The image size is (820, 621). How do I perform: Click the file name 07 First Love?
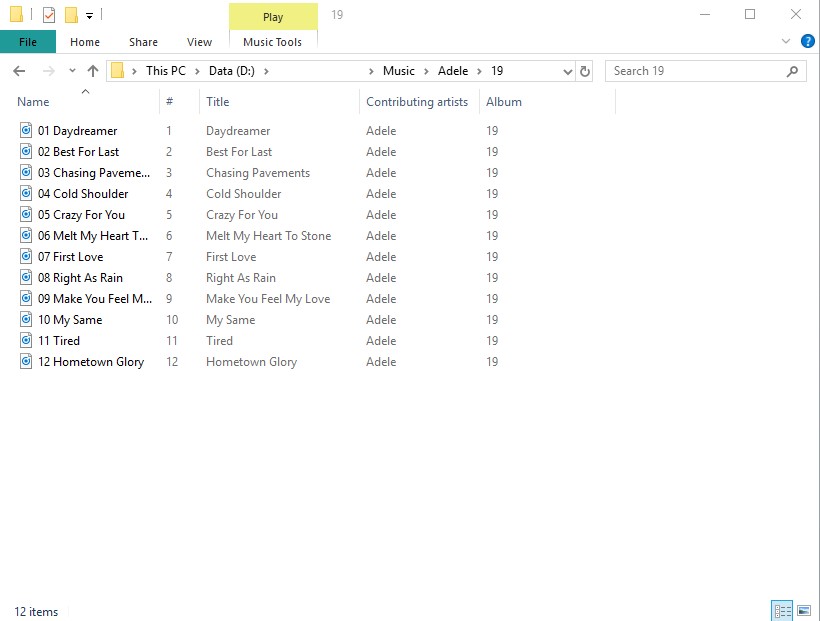tap(71, 257)
